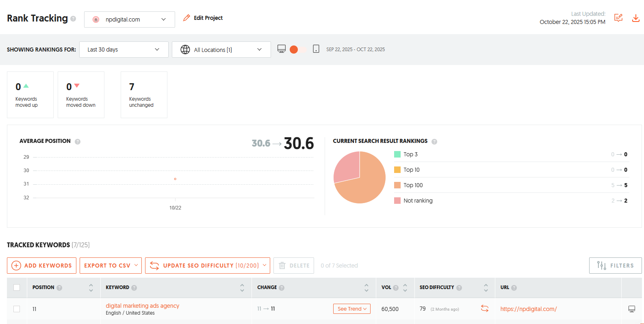644x324 pixels.
Task: Click the Filters button
Action: [616, 266]
